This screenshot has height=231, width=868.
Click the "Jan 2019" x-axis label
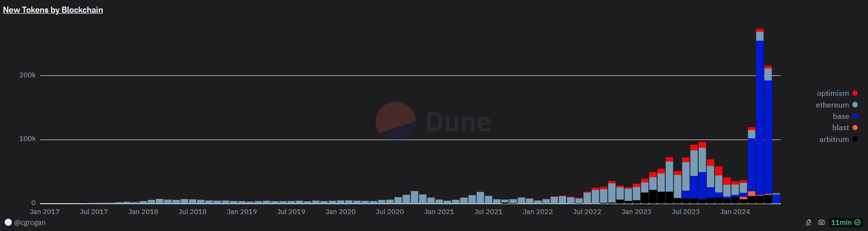(x=242, y=212)
